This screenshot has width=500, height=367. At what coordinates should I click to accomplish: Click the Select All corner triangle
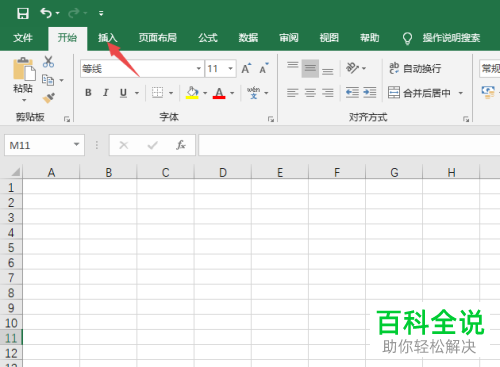pos(15,172)
